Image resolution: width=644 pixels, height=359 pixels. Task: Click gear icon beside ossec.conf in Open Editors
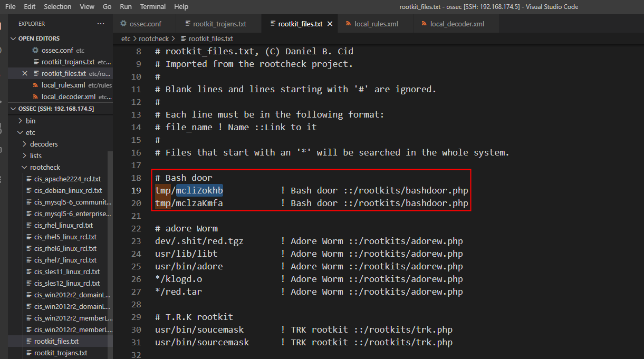click(x=36, y=51)
